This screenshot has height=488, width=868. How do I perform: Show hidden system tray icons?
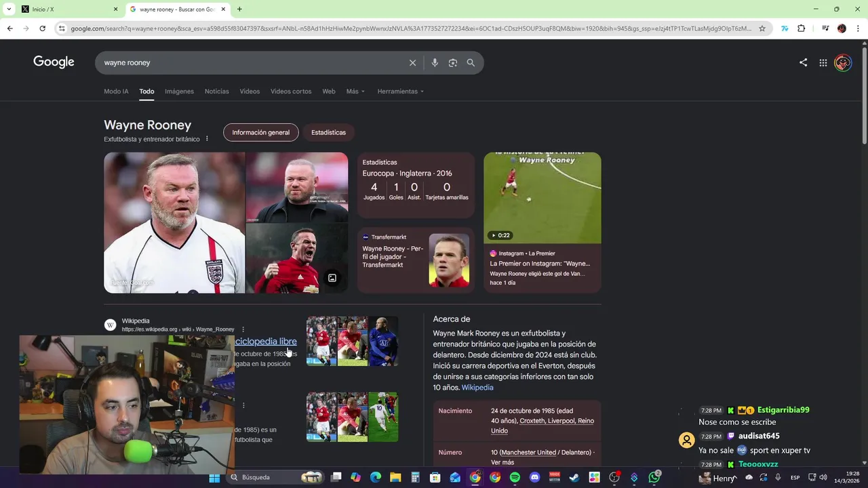tap(735, 478)
